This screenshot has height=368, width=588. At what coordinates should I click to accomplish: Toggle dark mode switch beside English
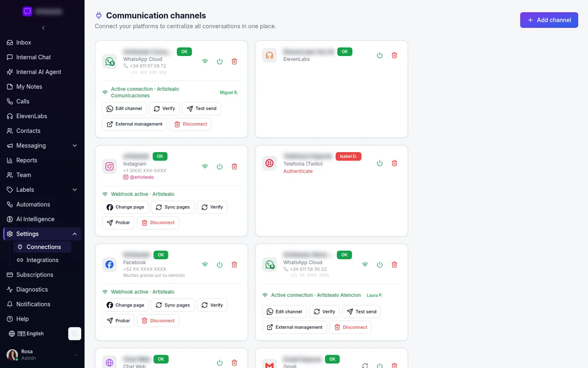[74, 334]
